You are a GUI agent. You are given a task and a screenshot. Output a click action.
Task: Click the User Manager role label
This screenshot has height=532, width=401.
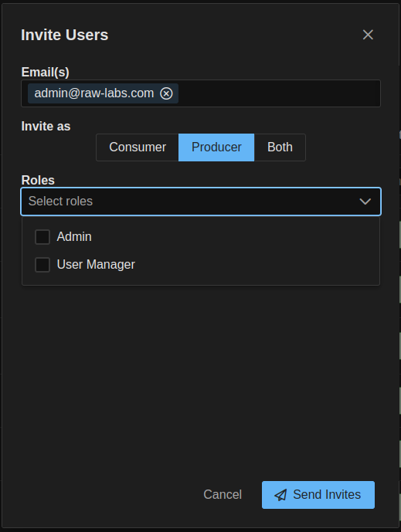96,265
